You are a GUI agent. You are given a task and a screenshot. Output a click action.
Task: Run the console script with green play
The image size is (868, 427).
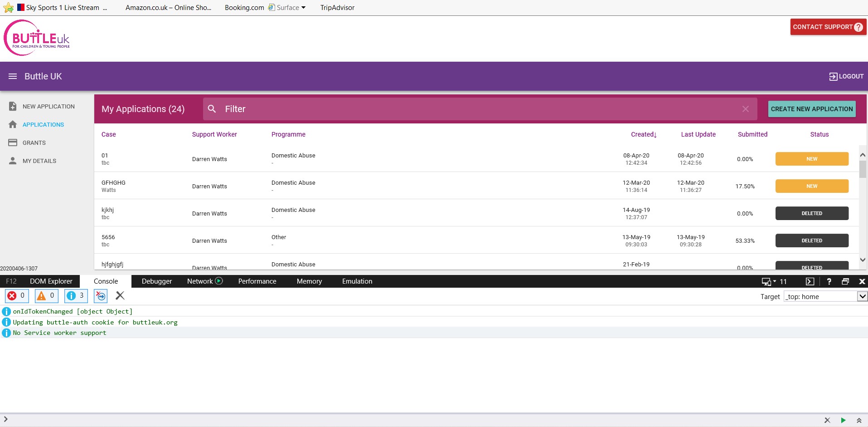tap(843, 420)
